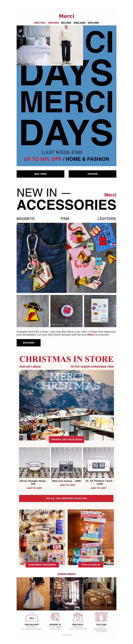This screenshot has height=644, width=133.
Task: Click the red Merci logo at top
Action: pyautogui.click(x=66, y=16)
